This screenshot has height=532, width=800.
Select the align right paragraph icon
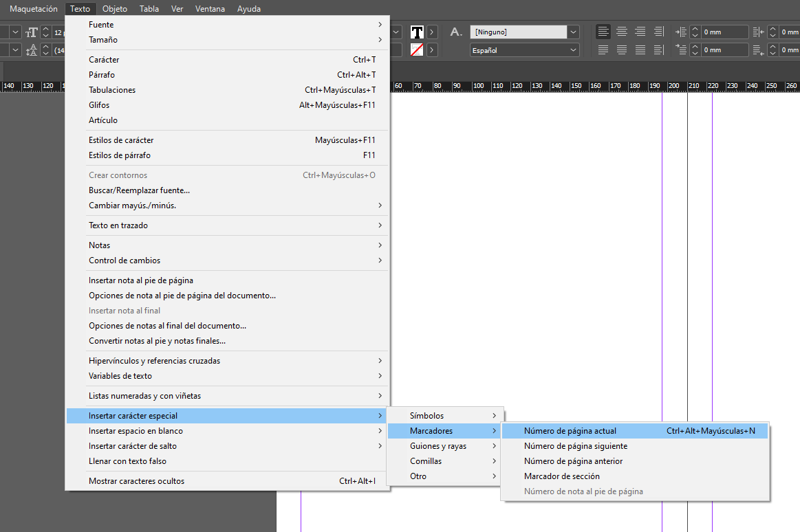(x=640, y=32)
